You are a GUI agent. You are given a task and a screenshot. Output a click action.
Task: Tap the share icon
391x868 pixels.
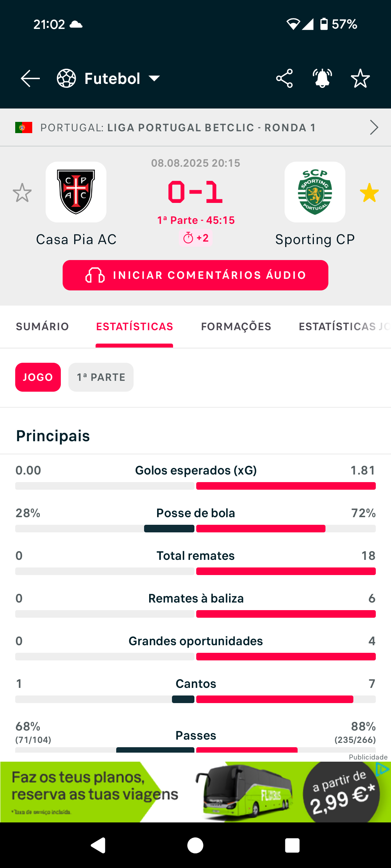285,78
